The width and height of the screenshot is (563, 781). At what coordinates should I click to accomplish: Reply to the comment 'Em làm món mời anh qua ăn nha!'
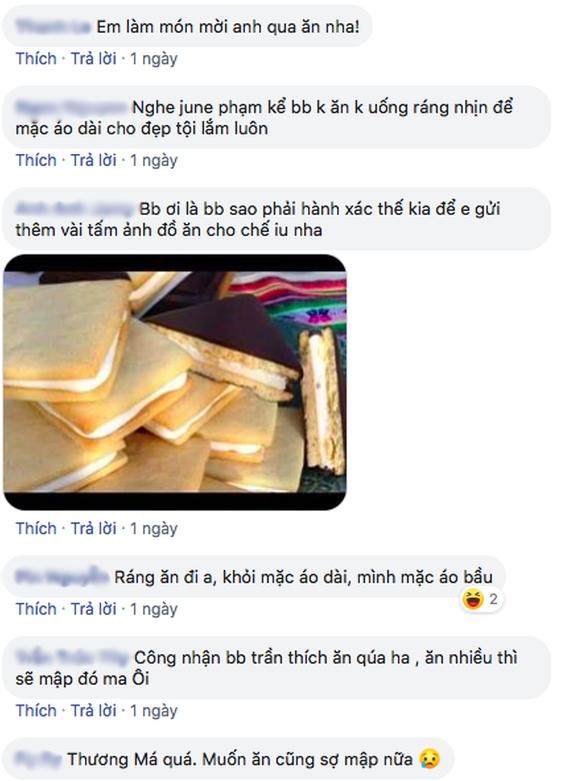[93, 58]
